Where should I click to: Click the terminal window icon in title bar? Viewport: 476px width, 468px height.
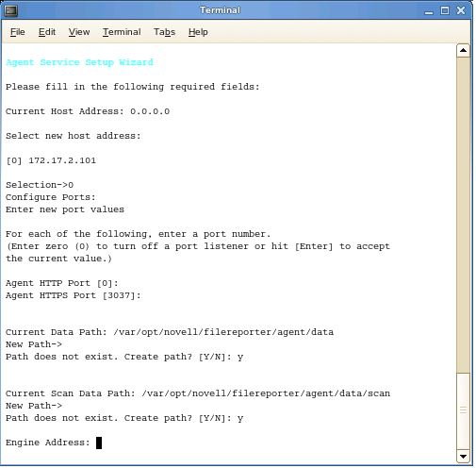tap(11, 10)
